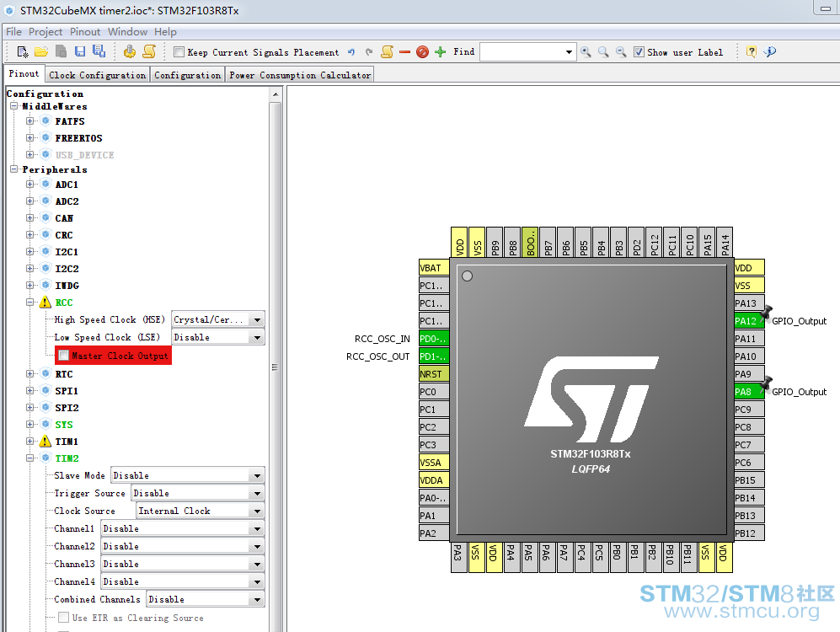Click the pin marker on PA8

(x=766, y=383)
